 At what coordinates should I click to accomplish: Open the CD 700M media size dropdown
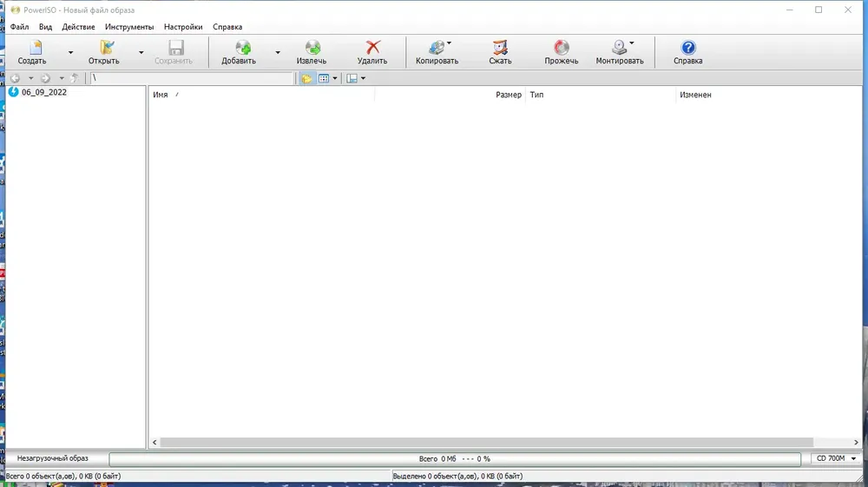[x=836, y=458]
